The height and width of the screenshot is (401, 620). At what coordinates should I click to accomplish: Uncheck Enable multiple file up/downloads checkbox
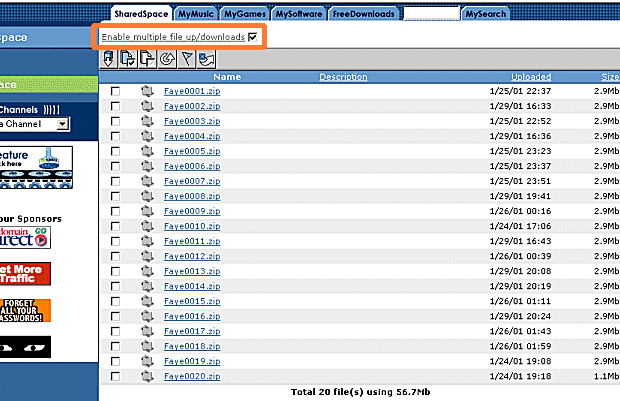pyautogui.click(x=253, y=37)
